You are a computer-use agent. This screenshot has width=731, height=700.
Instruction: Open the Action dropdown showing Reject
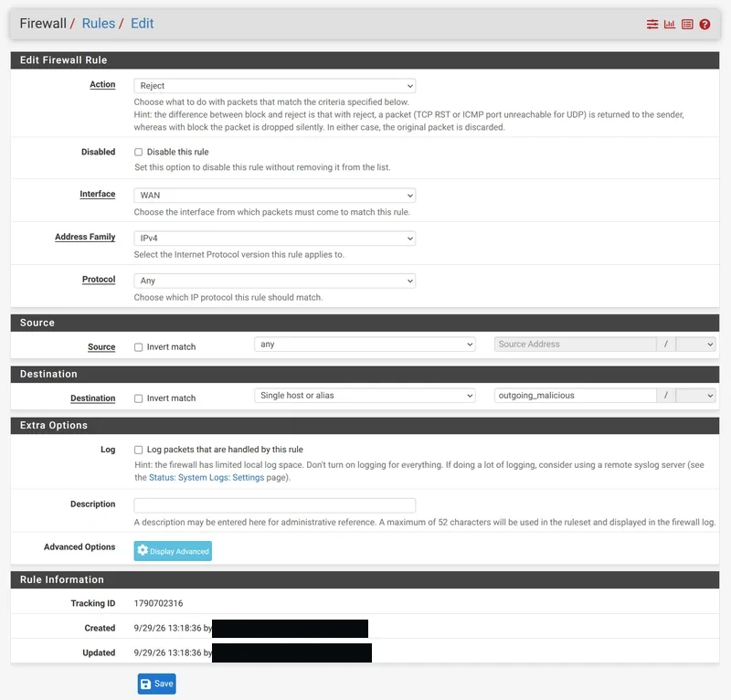tap(275, 86)
